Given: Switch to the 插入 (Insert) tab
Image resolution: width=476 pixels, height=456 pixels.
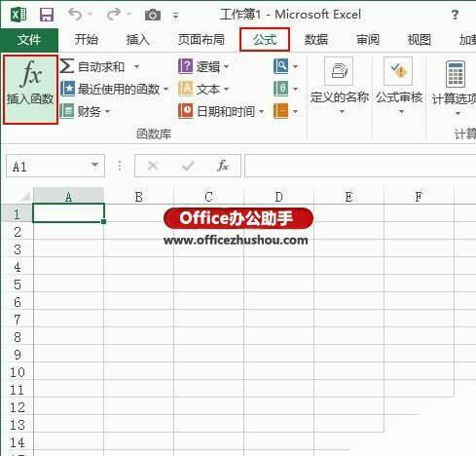Looking at the screenshot, I should [137, 40].
